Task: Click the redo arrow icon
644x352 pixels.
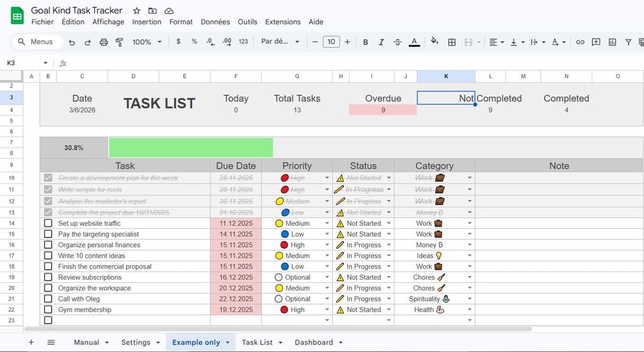Action: coord(87,42)
